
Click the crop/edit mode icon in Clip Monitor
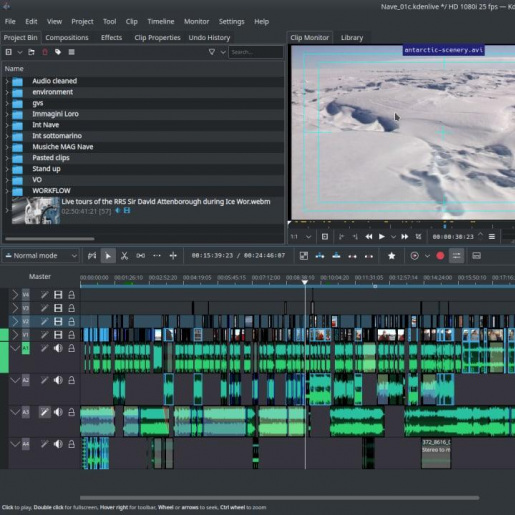418,237
